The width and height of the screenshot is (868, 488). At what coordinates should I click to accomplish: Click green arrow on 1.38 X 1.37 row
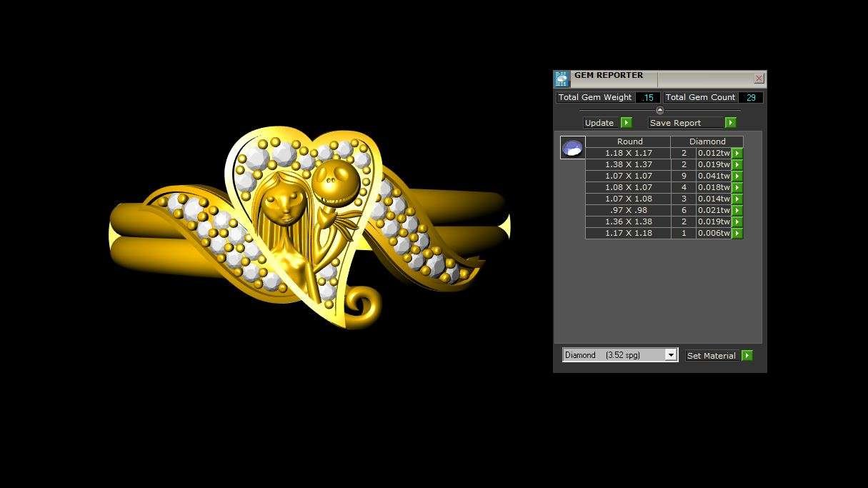(737, 164)
